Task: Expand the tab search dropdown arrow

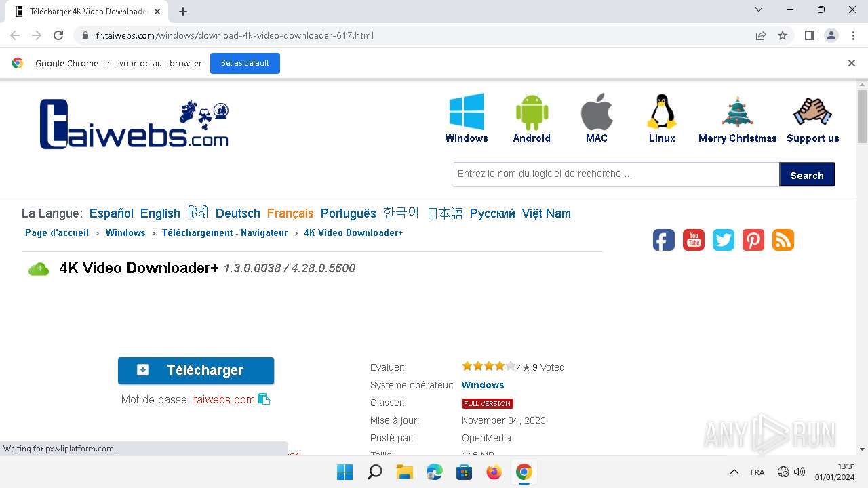Action: [x=759, y=9]
